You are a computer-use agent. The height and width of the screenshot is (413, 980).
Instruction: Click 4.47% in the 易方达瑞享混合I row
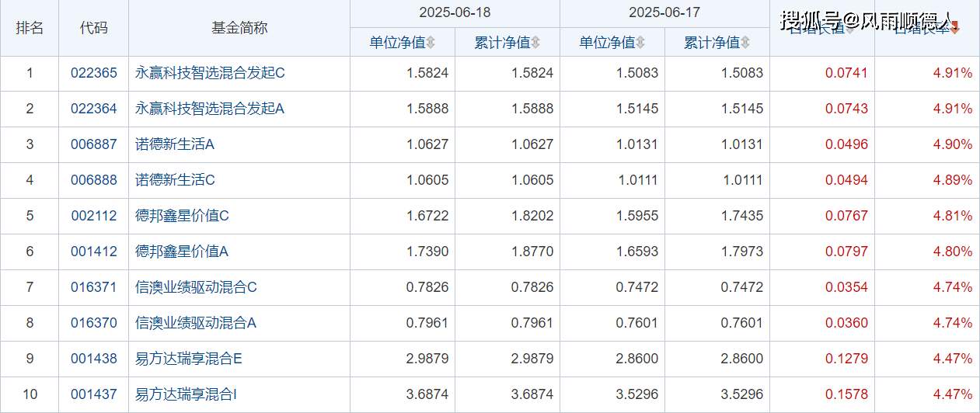click(953, 394)
